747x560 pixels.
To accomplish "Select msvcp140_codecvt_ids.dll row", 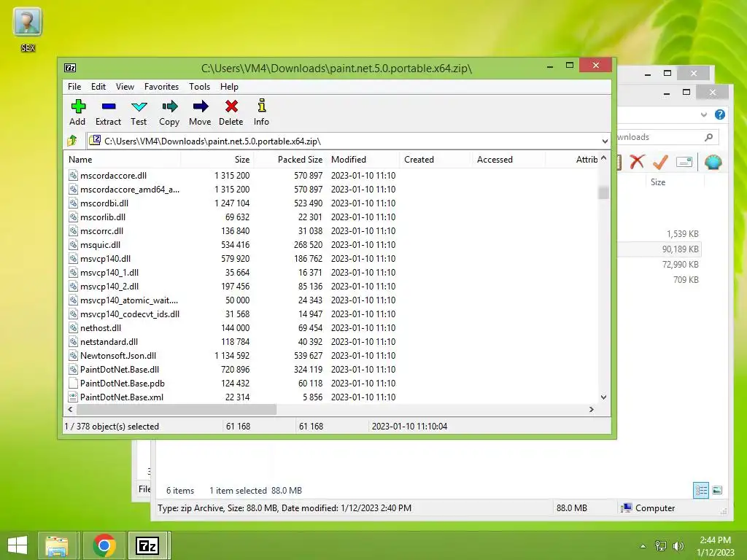I will click(330, 314).
